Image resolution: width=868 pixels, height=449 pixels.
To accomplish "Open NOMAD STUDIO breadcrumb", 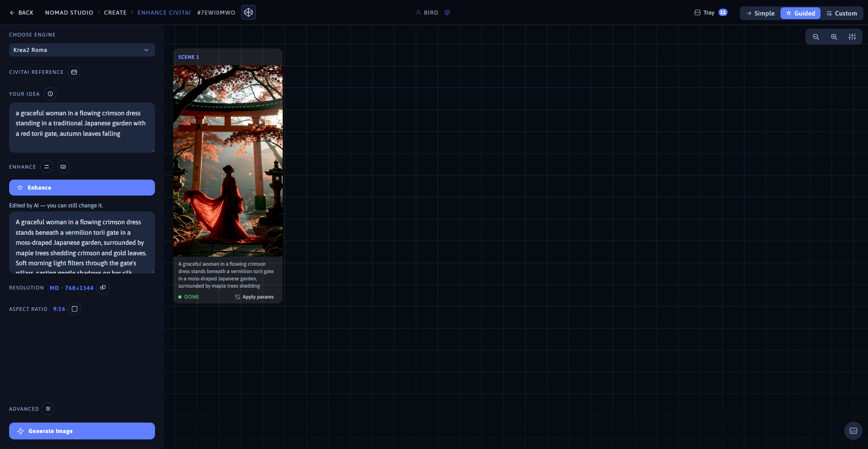I will (69, 13).
